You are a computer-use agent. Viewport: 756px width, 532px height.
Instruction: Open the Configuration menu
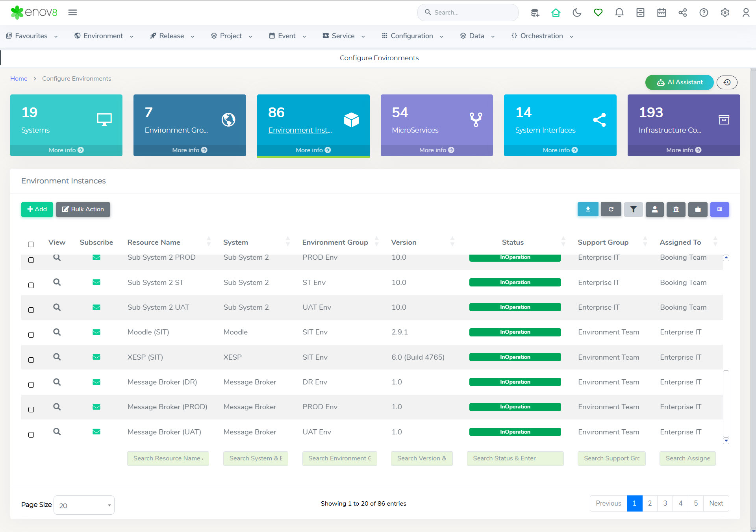pyautogui.click(x=412, y=36)
